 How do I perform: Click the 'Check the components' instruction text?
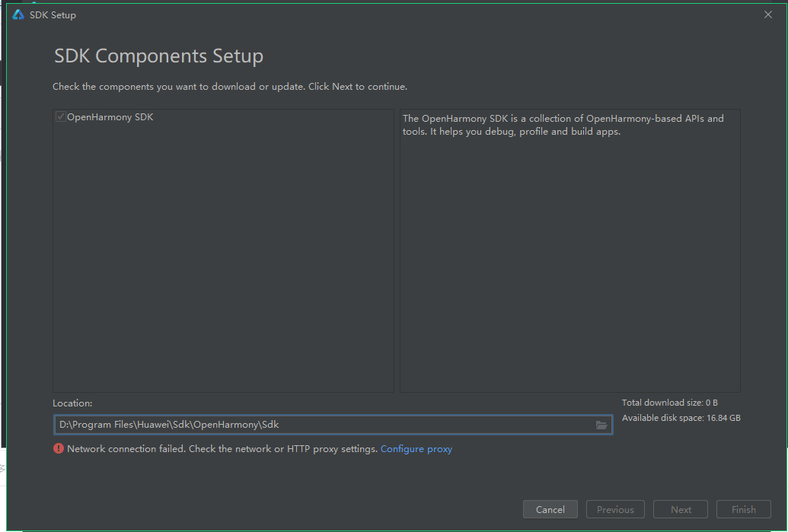click(x=230, y=87)
